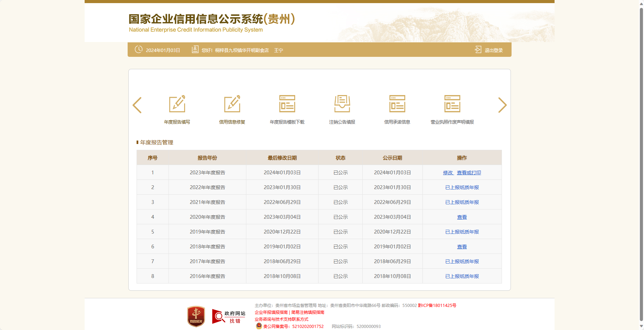Screen dimensions: 644x330
Task: Click the business name 桐梓县九坝镇华开明副食店
Action: [242, 50]
